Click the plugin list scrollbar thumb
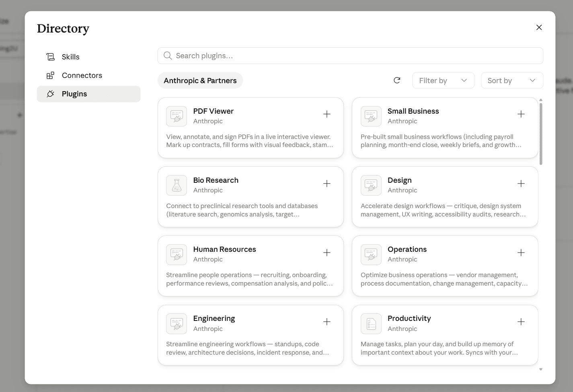573x392 pixels. pos(541,134)
